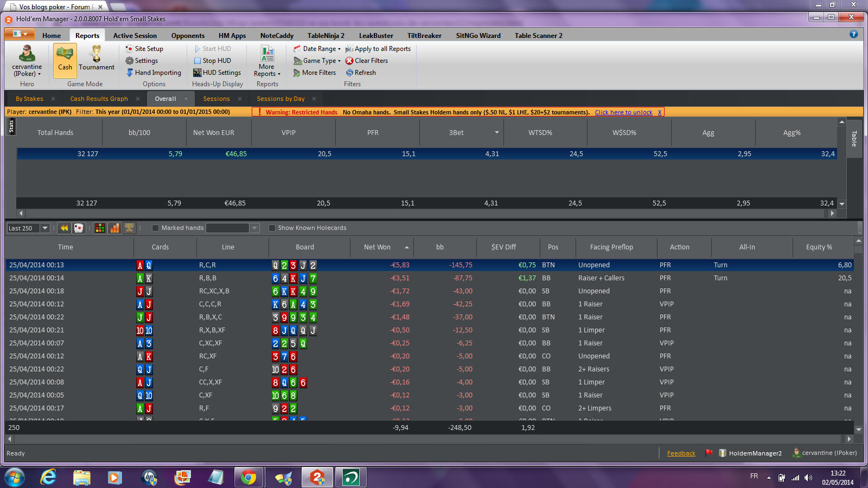Select Cash game mode
This screenshot has width=868, height=488.
tap(65, 60)
